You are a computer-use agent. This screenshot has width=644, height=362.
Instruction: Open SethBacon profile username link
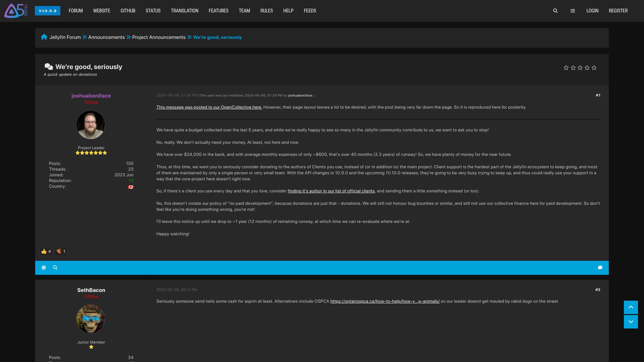(91, 290)
